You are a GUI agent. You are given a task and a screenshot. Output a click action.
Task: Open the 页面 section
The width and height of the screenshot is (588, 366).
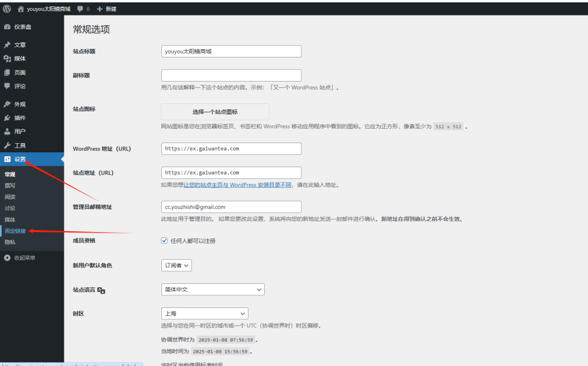(19, 72)
